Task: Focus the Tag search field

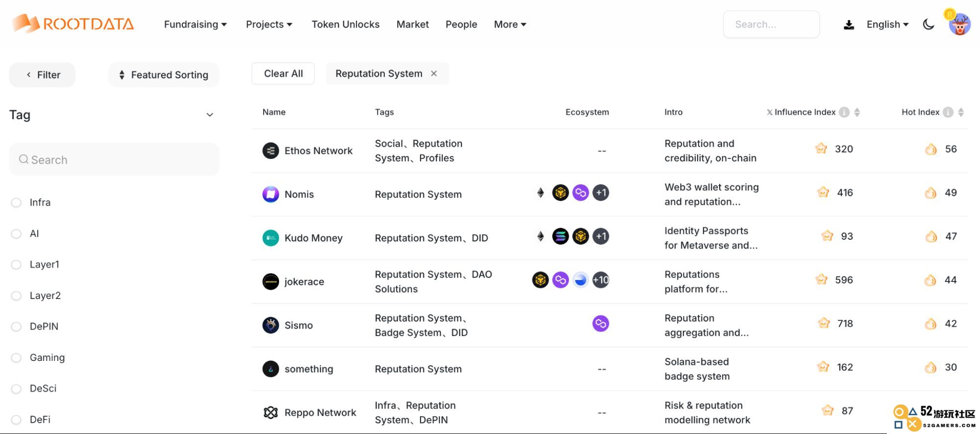Action: 114,159
